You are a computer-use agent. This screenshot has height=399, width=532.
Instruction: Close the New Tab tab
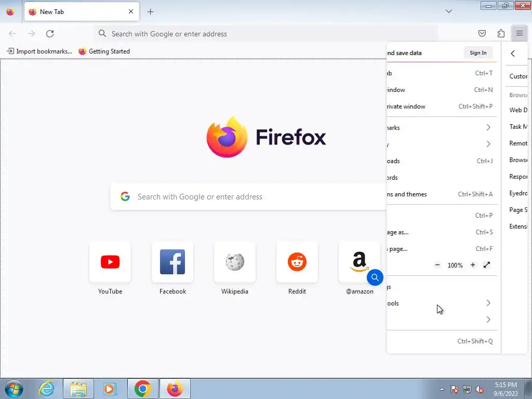[x=130, y=11]
